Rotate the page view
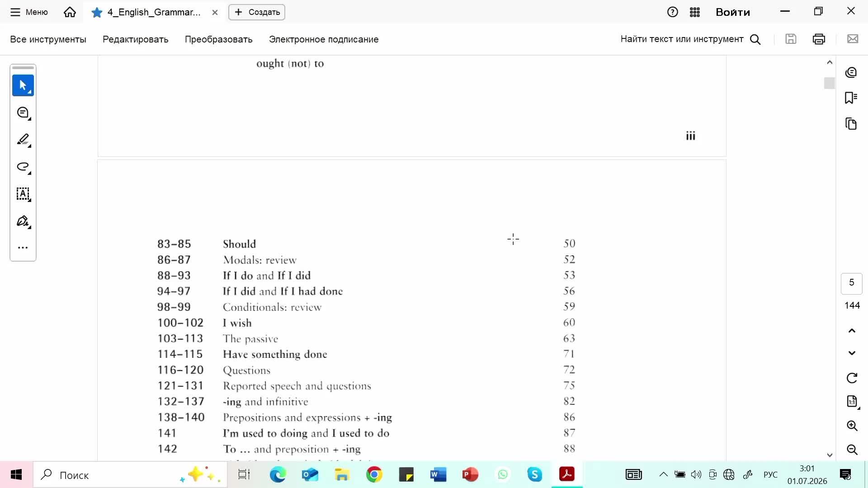Screen dimensions: 868x488 852,378
